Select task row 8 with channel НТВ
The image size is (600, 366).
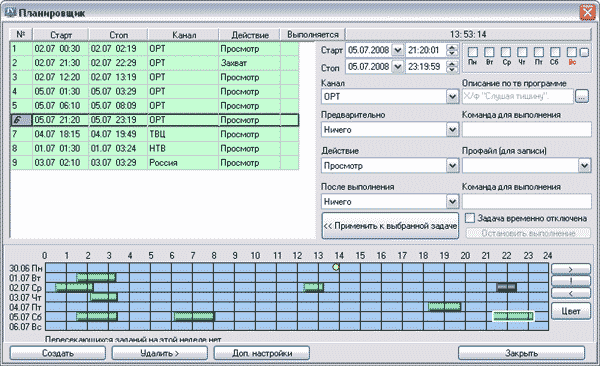pyautogui.click(x=155, y=149)
